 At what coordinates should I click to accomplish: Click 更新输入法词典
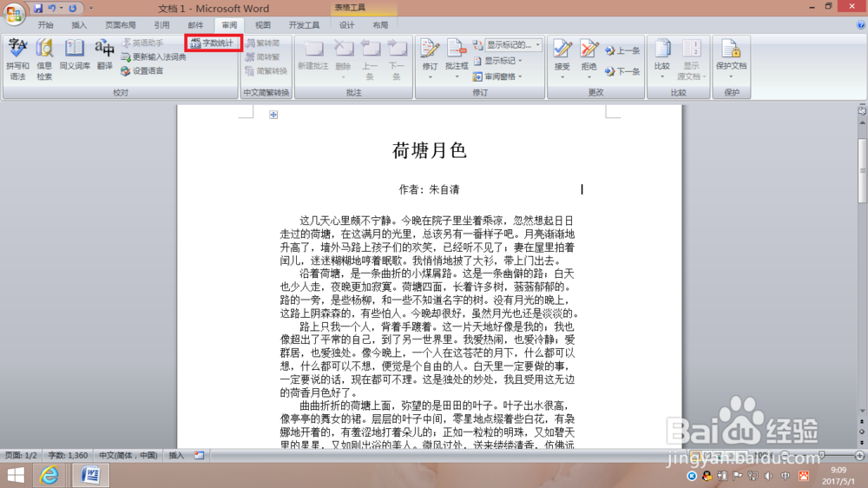point(154,57)
